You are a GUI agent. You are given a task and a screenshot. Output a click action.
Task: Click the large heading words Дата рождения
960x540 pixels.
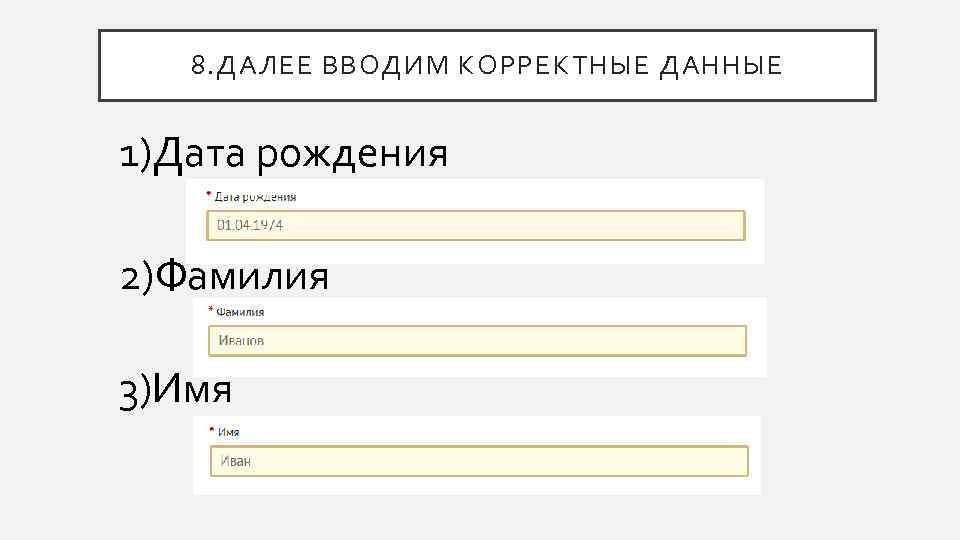[x=302, y=154]
